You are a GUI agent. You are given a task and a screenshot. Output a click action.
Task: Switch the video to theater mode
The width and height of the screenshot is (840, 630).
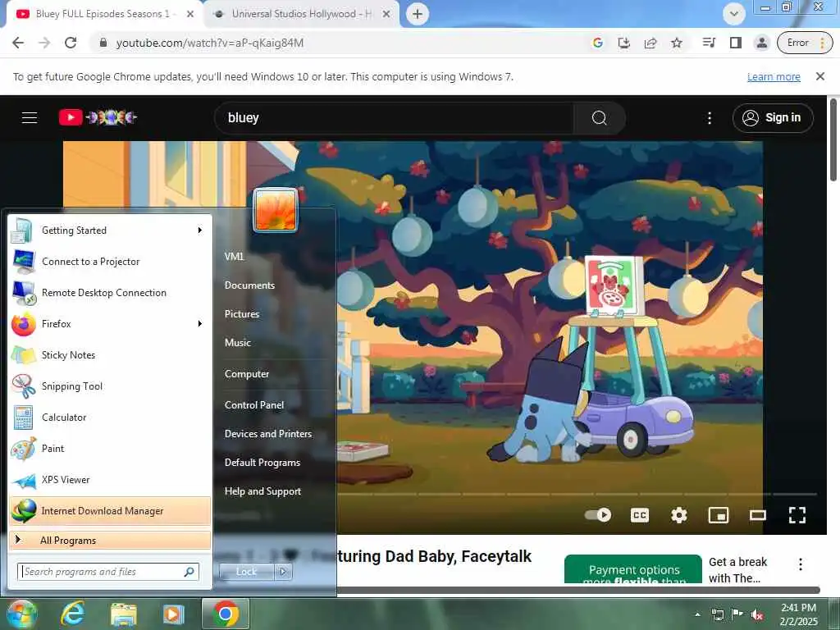757,515
